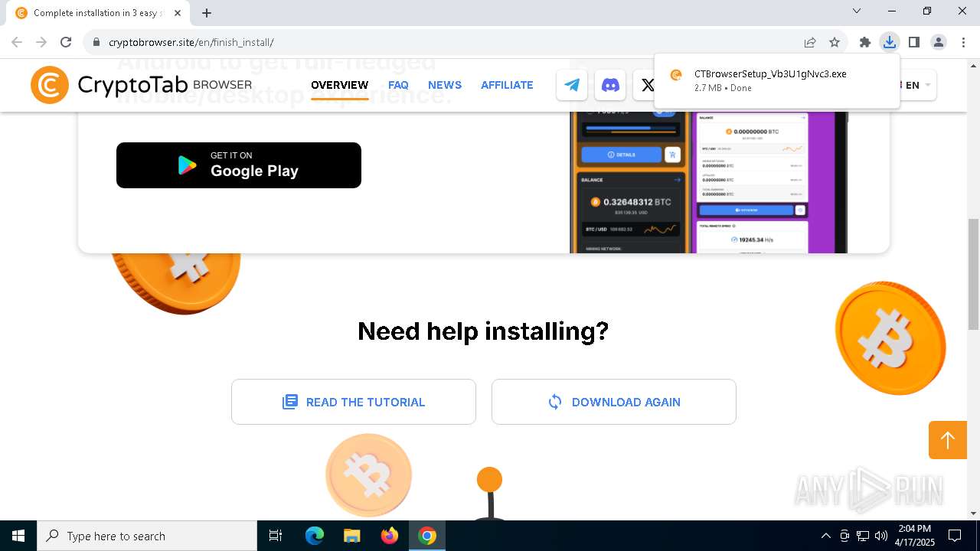This screenshot has width=980, height=551.
Task: View site information lock icon
Action: [96, 42]
